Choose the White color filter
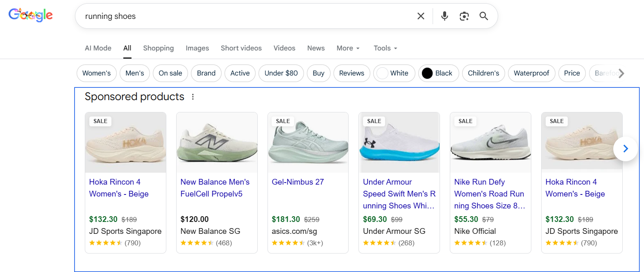This screenshot has height=272, width=644. pyautogui.click(x=394, y=73)
